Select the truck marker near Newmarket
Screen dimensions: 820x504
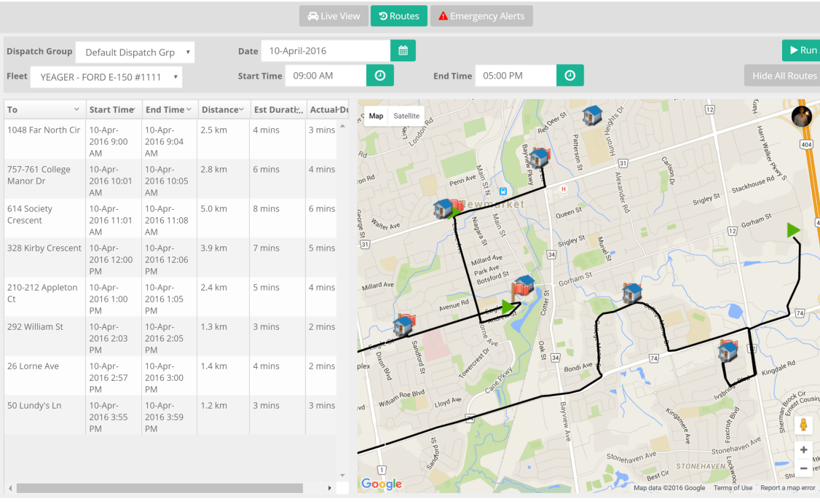(443, 209)
